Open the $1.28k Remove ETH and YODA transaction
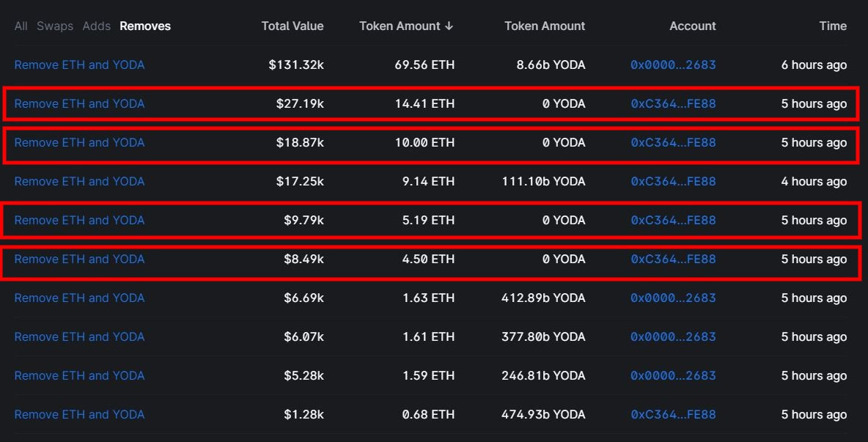The height and width of the screenshot is (442, 868). point(79,415)
